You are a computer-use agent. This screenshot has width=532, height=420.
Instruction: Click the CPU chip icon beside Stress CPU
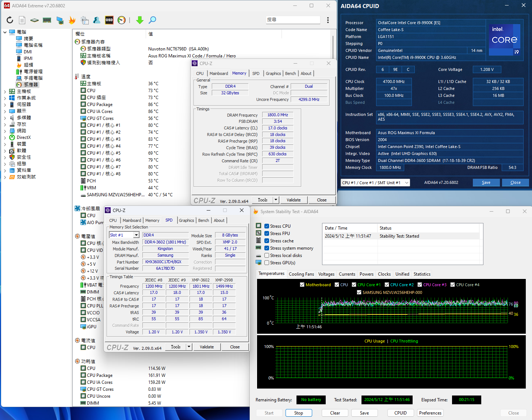(259, 226)
